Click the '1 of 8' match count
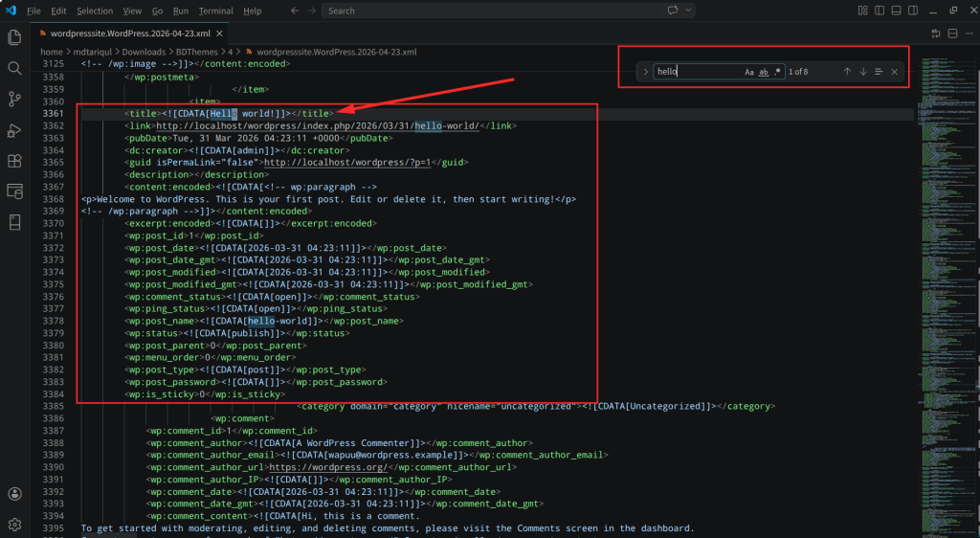This screenshot has width=980, height=538. click(798, 72)
